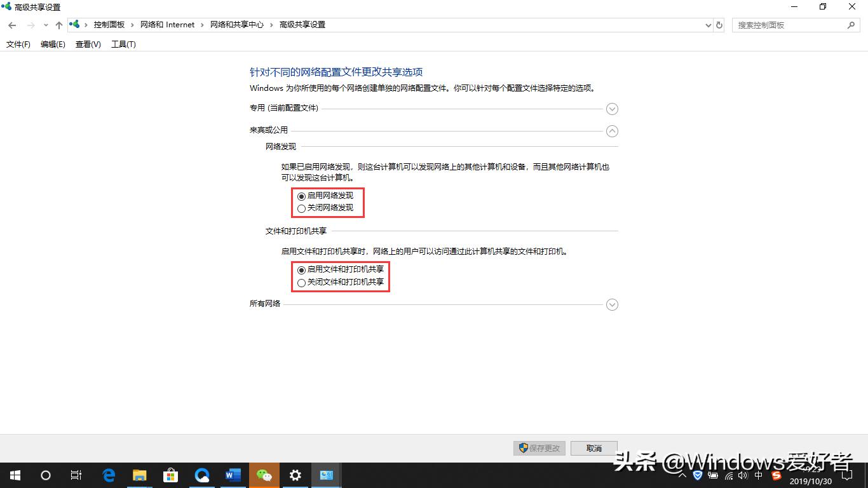Enable the 启用网络发现 radio option

click(x=301, y=196)
